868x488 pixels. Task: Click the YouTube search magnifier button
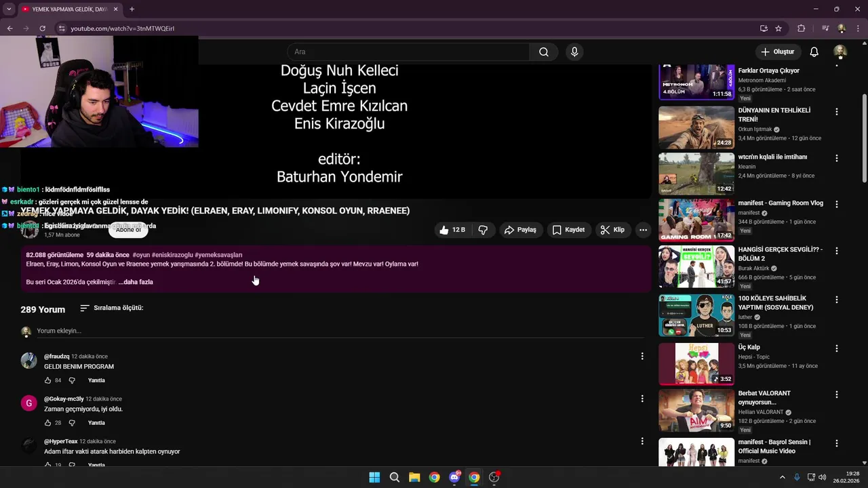click(x=544, y=52)
